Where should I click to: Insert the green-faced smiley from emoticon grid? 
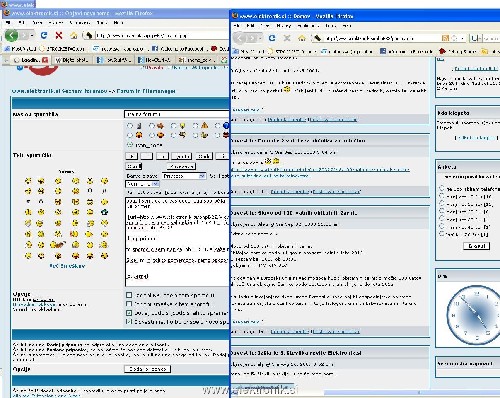pyautogui.click(x=104, y=212)
